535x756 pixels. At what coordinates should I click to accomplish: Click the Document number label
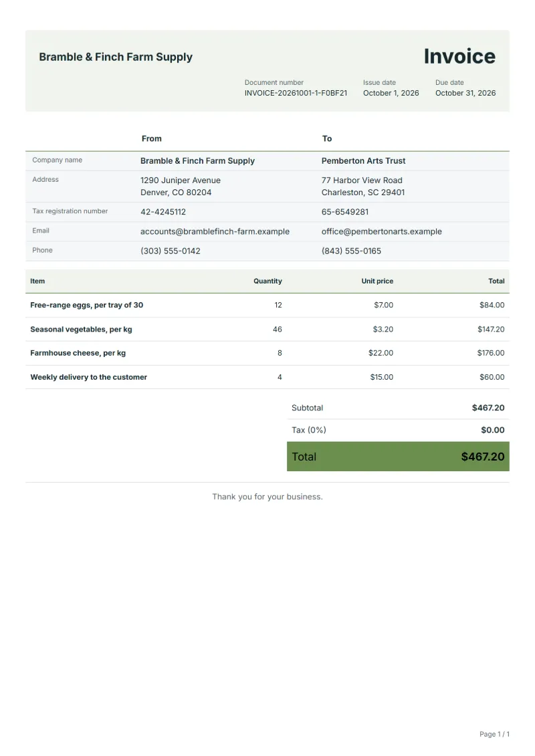coord(274,82)
